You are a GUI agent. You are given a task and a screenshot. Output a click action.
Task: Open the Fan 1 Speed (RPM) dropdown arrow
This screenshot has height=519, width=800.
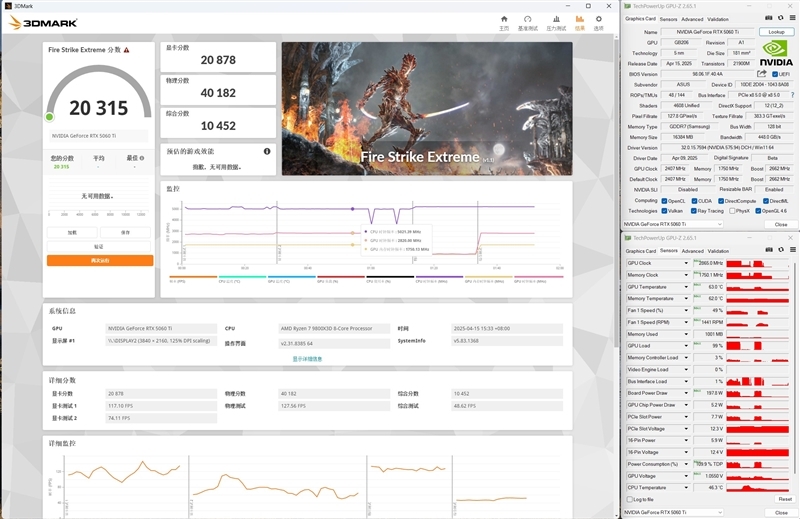coord(686,323)
